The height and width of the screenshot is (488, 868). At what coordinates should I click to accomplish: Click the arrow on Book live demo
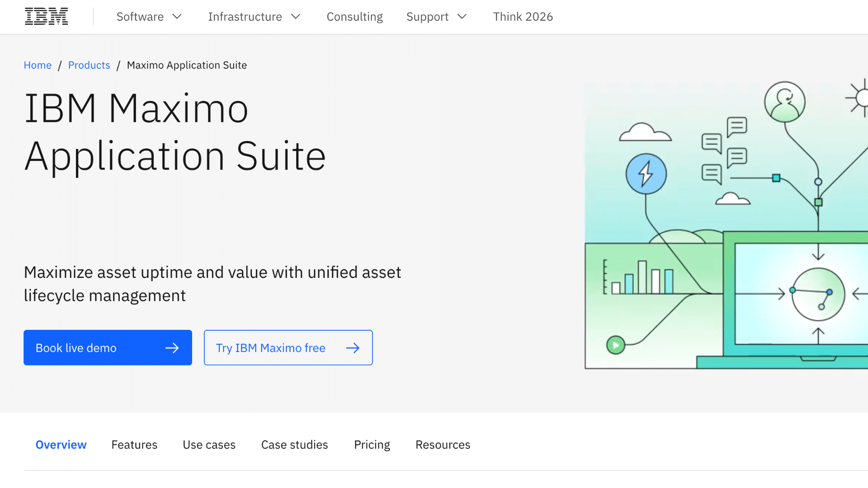[172, 348]
